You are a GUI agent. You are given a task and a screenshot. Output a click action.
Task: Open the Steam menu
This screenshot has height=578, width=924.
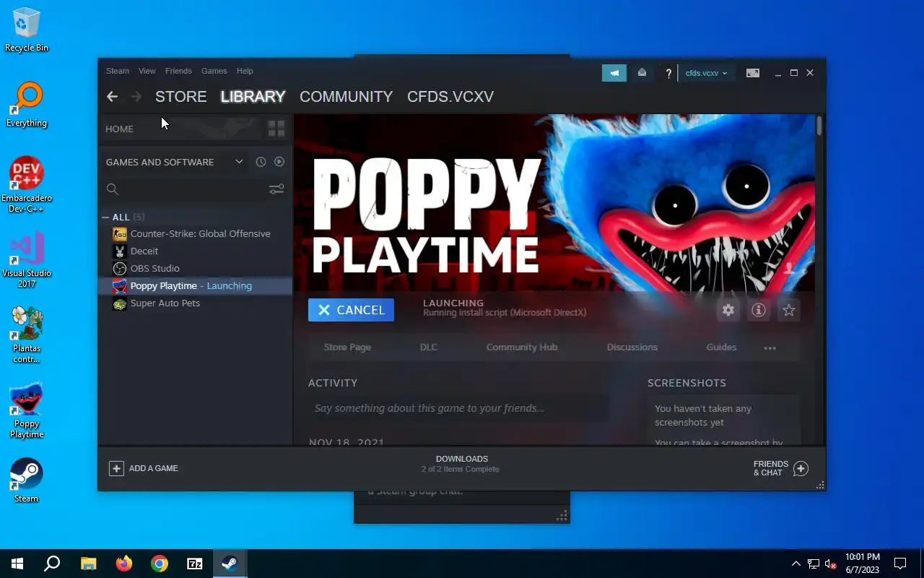coord(118,71)
